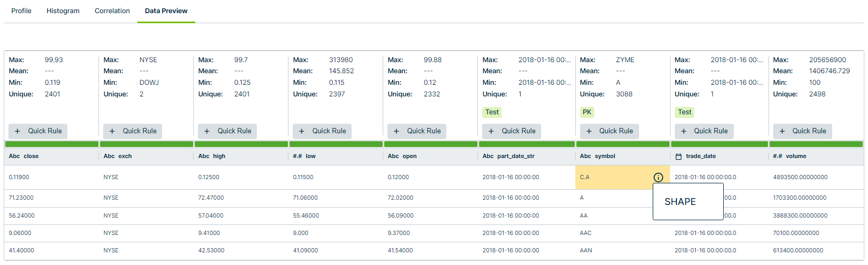Viewport: 868px width, 265px height.
Task: Click the #.# type icon beside volume header
Action: point(777,156)
